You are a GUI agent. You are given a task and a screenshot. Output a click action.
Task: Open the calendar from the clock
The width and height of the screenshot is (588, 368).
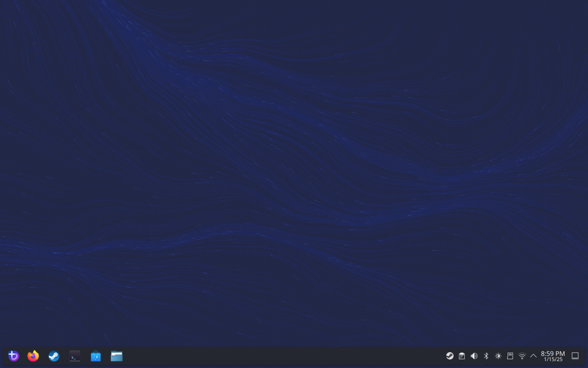(553, 356)
